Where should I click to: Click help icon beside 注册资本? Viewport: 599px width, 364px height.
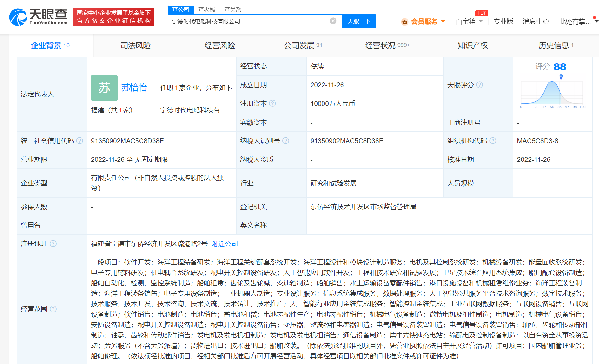coord(272,104)
